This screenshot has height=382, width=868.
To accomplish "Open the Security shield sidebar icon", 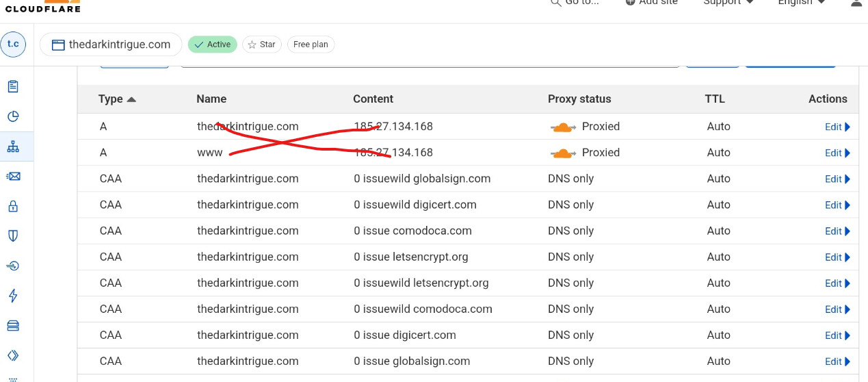I will point(13,235).
